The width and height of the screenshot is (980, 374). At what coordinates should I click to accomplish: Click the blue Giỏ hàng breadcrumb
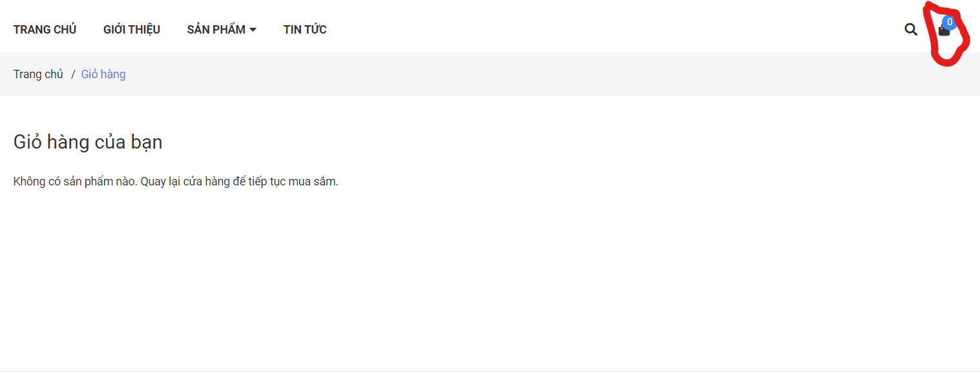pyautogui.click(x=103, y=74)
